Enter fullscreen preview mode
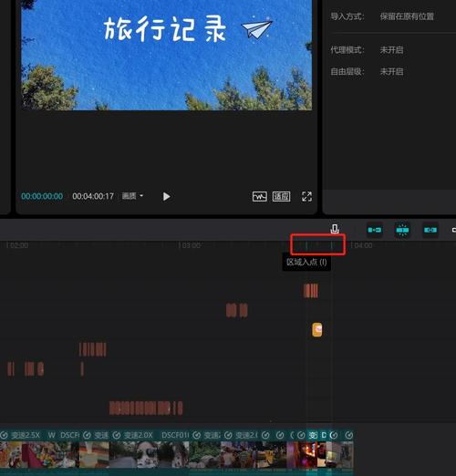 [x=306, y=196]
